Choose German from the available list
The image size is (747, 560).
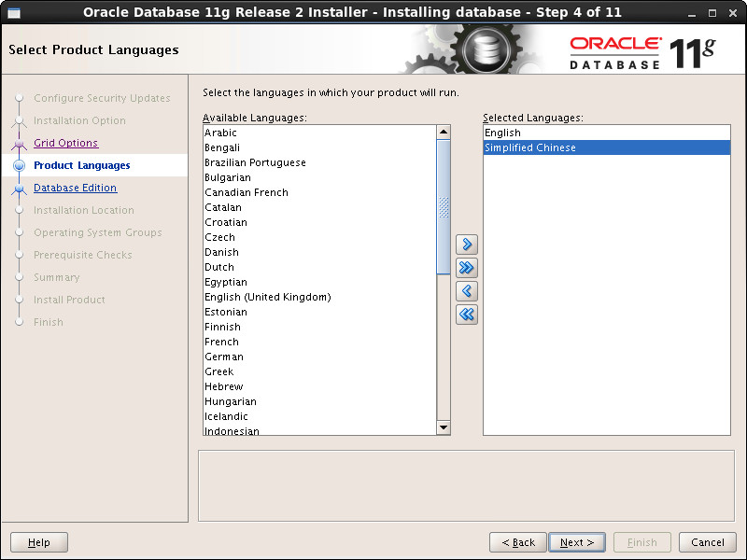319,357
